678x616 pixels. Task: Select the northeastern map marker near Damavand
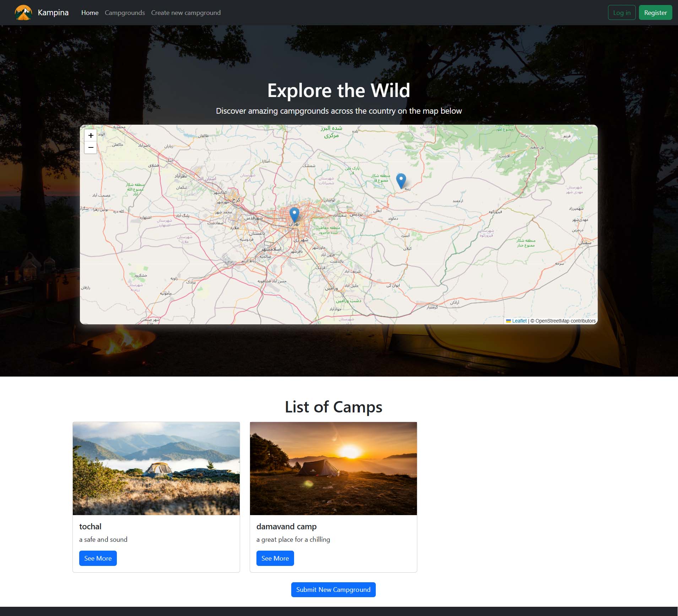(x=401, y=180)
